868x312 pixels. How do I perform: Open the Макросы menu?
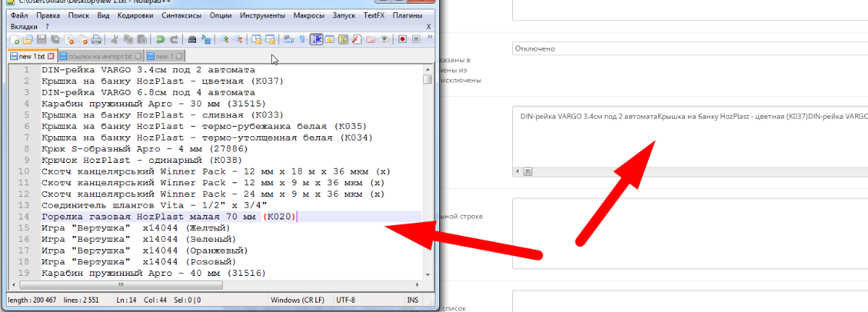309,15
